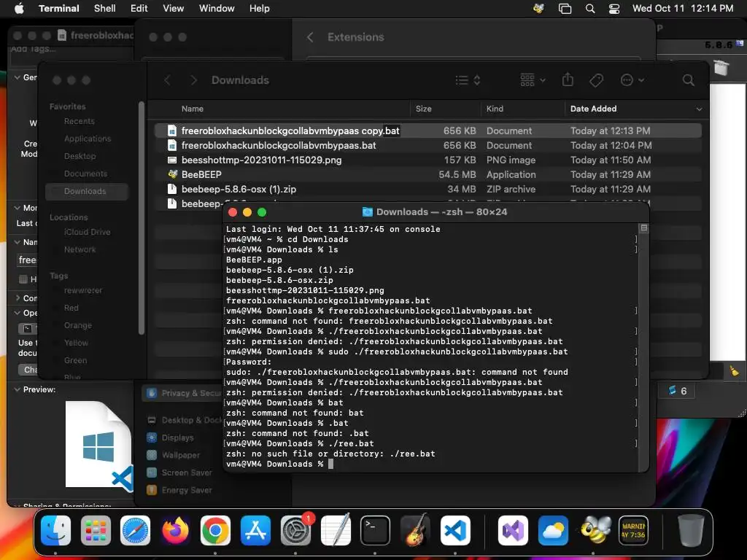Collapse the Open with section in Info window
747x560 pixels.
click(x=18, y=313)
